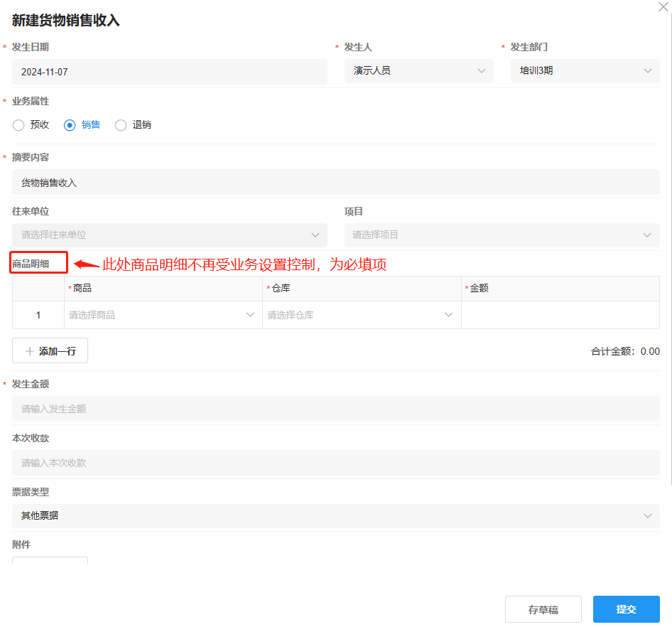Expand the 请选择商品 product dropdown

click(163, 314)
